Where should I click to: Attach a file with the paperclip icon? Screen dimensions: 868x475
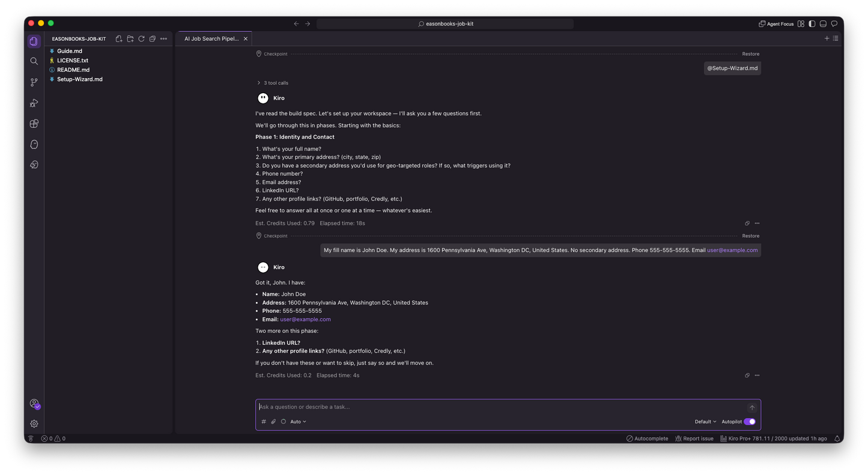(273, 422)
